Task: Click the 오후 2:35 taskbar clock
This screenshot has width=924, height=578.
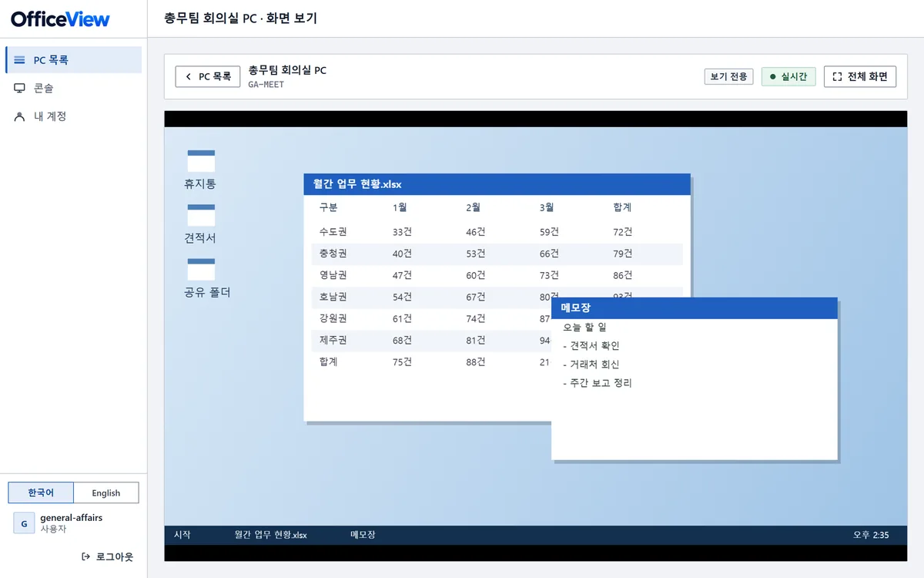Action: (x=871, y=535)
